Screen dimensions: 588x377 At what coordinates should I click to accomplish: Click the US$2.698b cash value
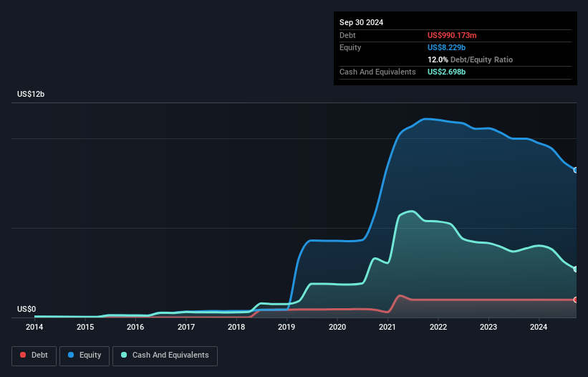(x=446, y=72)
